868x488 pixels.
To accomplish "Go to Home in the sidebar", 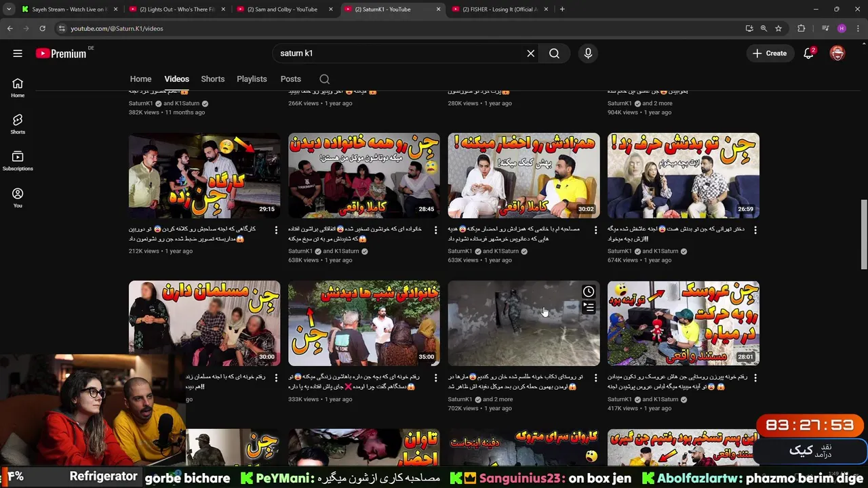I will click(18, 87).
